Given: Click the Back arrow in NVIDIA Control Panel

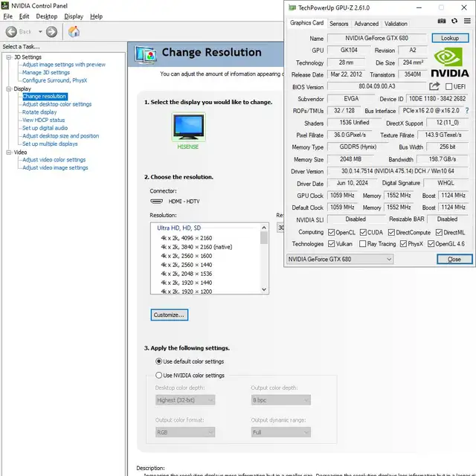Looking at the screenshot, I should [x=11, y=31].
